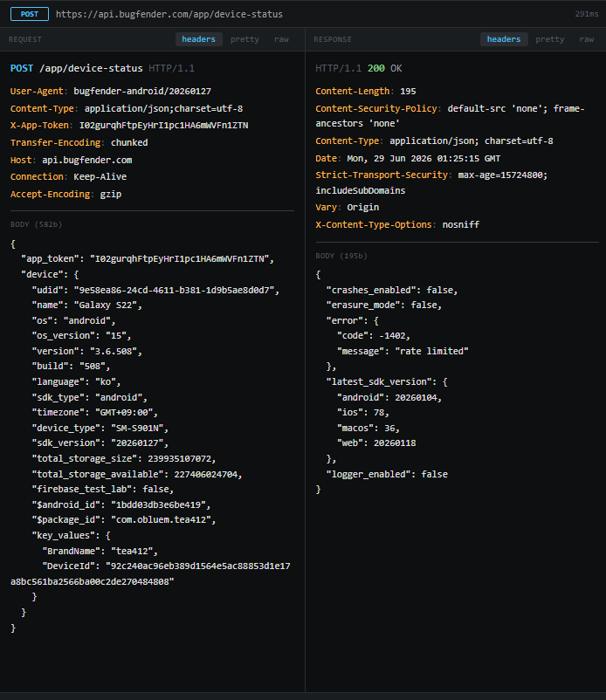Click the "crashes_enabled": false line

392,290
